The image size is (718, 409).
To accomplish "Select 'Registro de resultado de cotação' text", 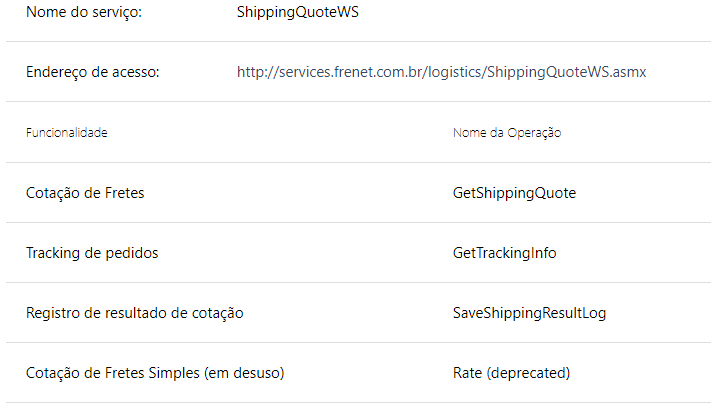I will tap(135, 313).
